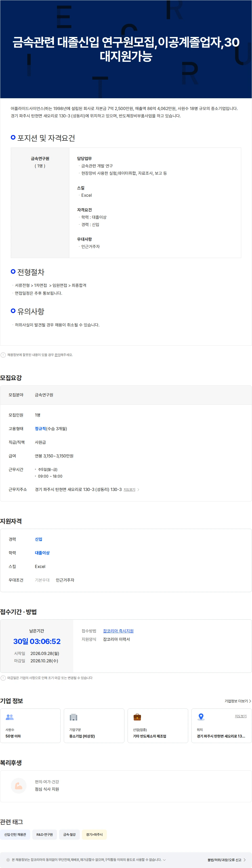The height and width of the screenshot is (868, 252).
Task: Click the 정규직 employment type text
Action: pyautogui.click(x=40, y=429)
